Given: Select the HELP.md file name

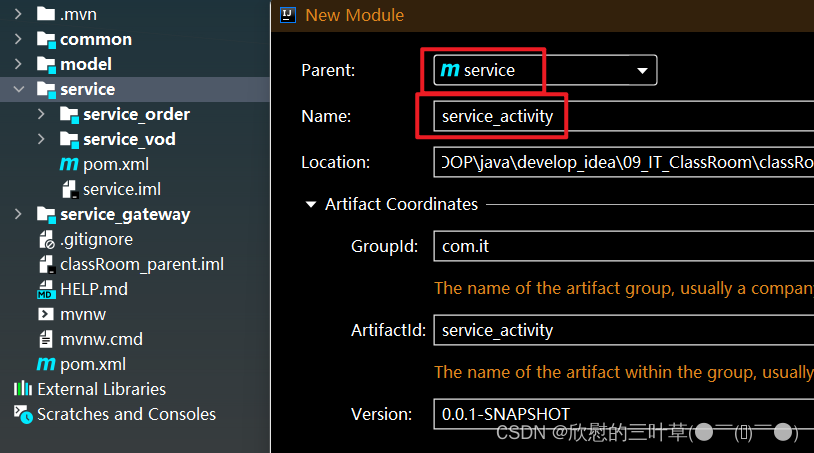Looking at the screenshot, I should click(x=94, y=289).
